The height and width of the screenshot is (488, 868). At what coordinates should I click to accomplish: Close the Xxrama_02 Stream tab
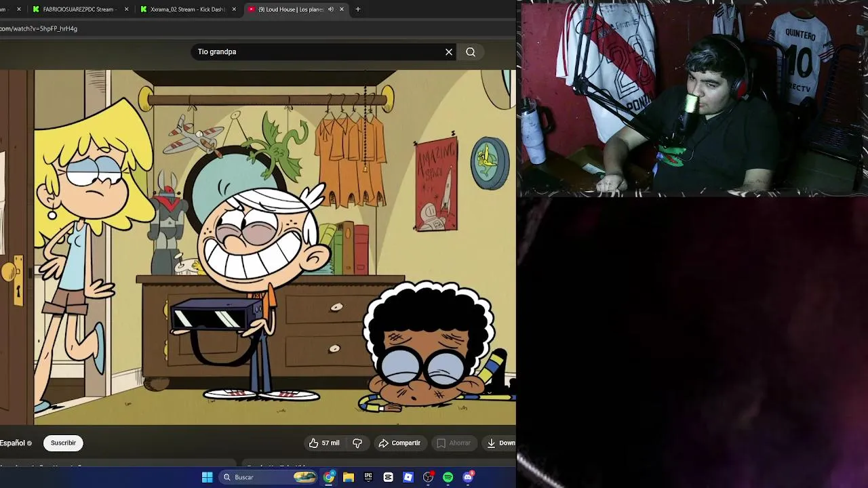(x=234, y=9)
